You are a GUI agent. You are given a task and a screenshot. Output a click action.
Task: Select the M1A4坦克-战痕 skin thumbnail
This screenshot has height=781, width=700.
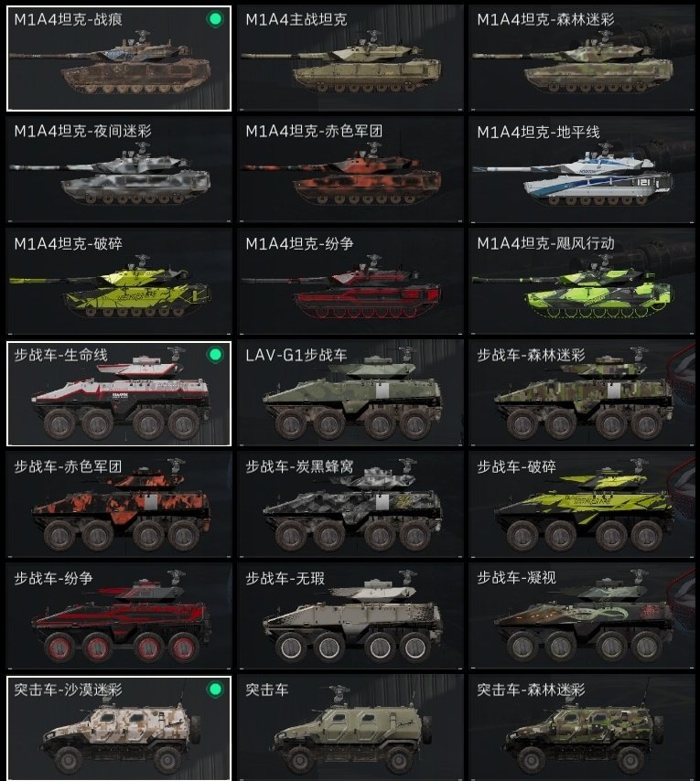tap(119, 59)
